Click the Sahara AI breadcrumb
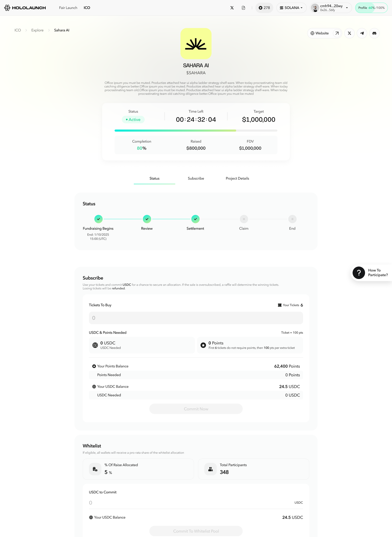Image resolution: width=392 pixels, height=537 pixels. pos(62,30)
